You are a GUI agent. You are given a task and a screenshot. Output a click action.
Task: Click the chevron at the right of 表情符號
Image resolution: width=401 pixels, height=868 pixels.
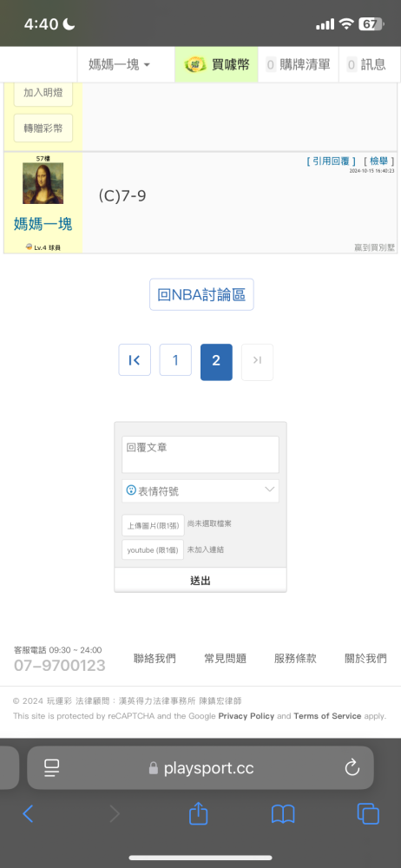coord(270,490)
